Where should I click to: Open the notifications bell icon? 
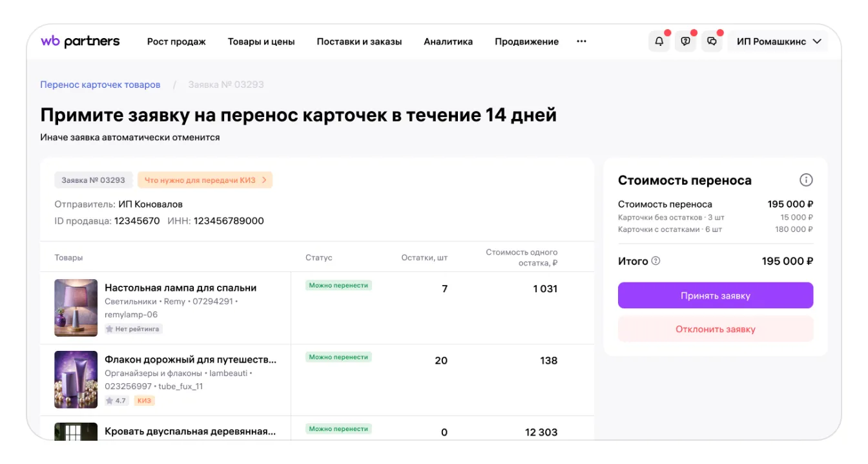[659, 41]
